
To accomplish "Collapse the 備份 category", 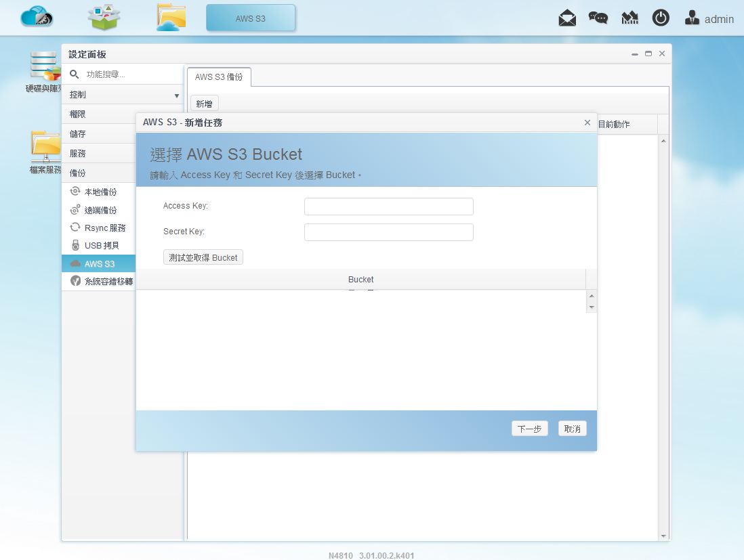I will click(99, 173).
